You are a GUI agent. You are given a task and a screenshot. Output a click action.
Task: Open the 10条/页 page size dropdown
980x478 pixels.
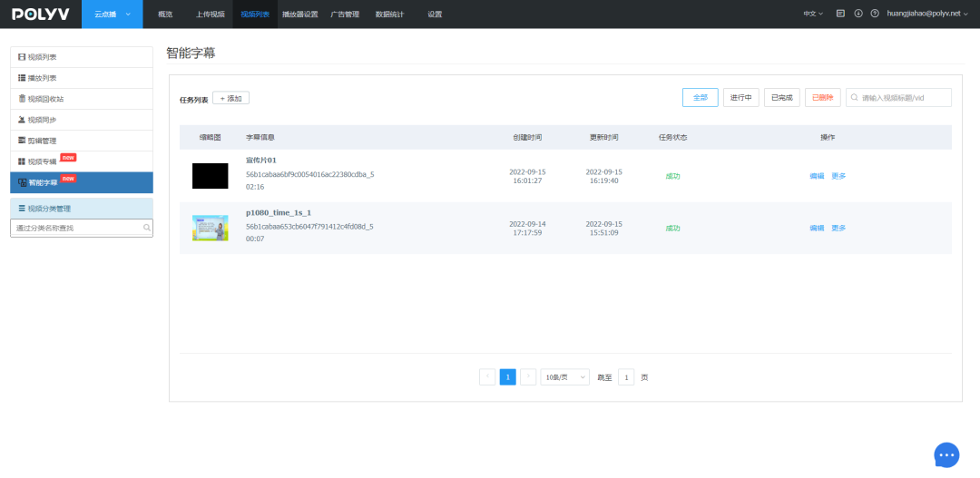(564, 377)
